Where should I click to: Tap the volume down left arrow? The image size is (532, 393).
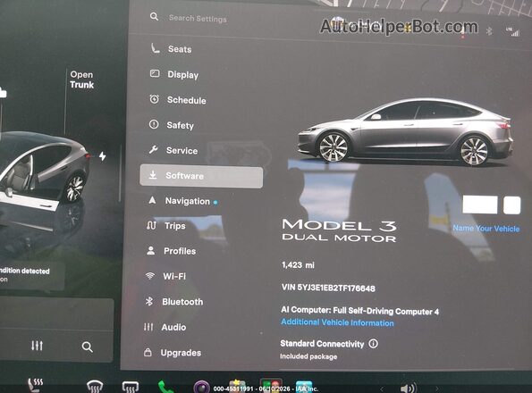382,389
